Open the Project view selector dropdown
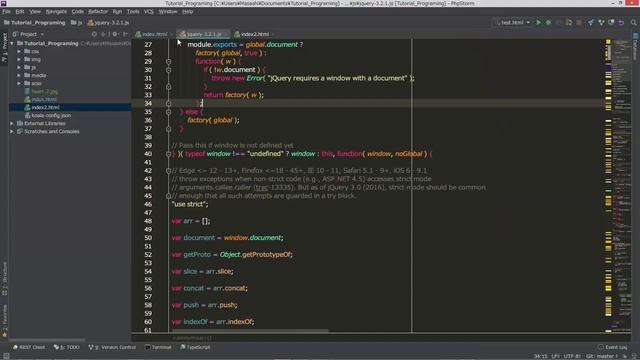This screenshot has height=360, width=640. pos(28,34)
